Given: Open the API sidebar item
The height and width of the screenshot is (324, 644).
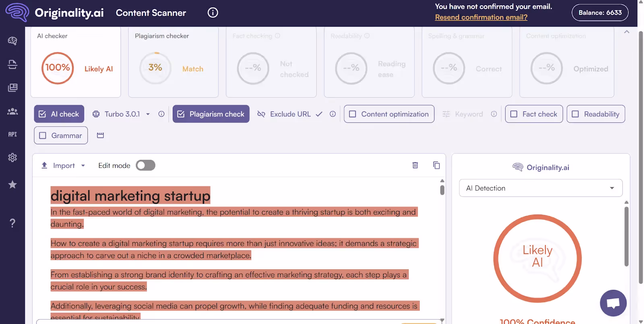Looking at the screenshot, I should click(x=12, y=134).
